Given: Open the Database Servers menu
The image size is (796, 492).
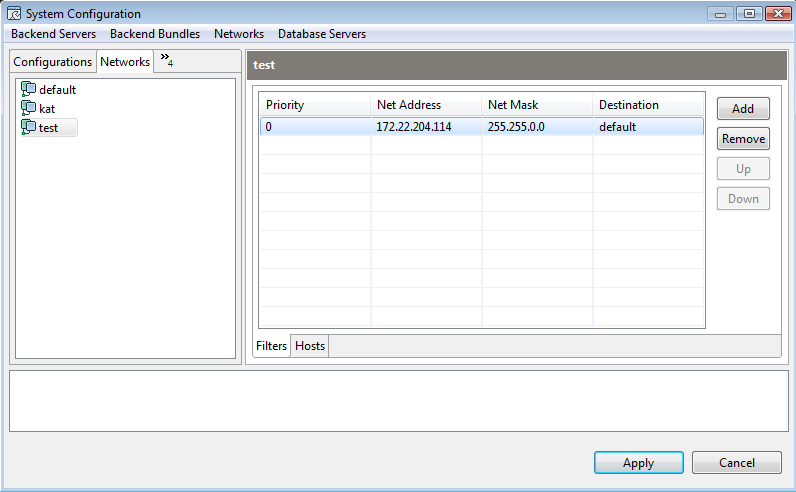Looking at the screenshot, I should pyautogui.click(x=322, y=34).
